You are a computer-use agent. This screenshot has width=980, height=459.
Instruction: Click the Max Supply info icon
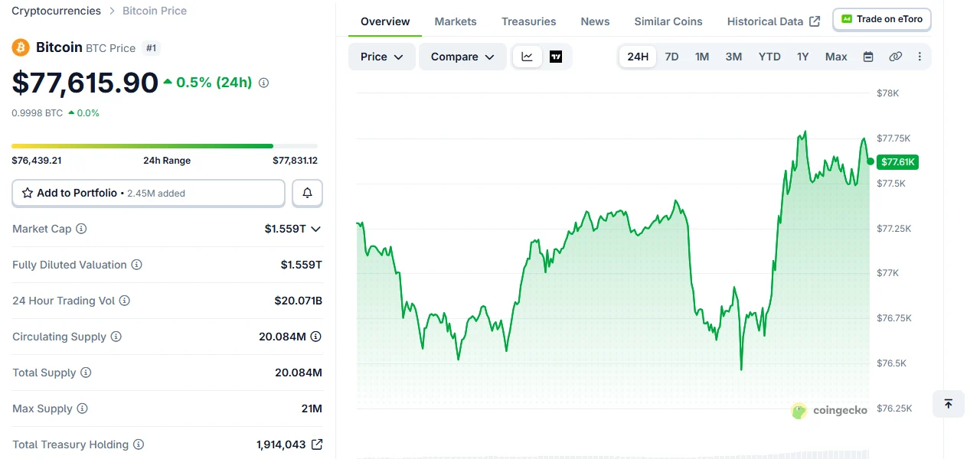82,409
